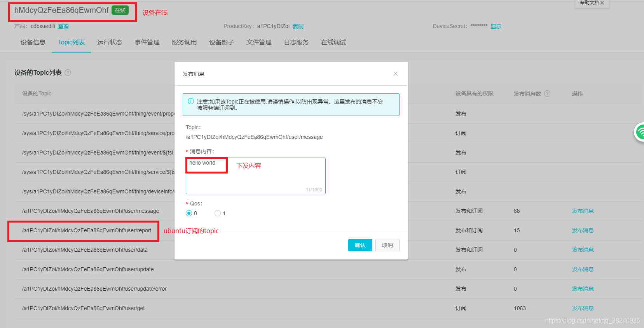Viewport: 644px width, 328px height.
Task: Close the 发布消息 dialog with the X icon
Action: tap(396, 74)
